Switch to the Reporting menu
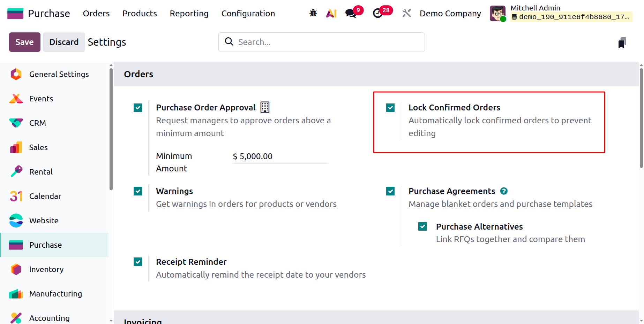The image size is (644, 324). point(189,13)
